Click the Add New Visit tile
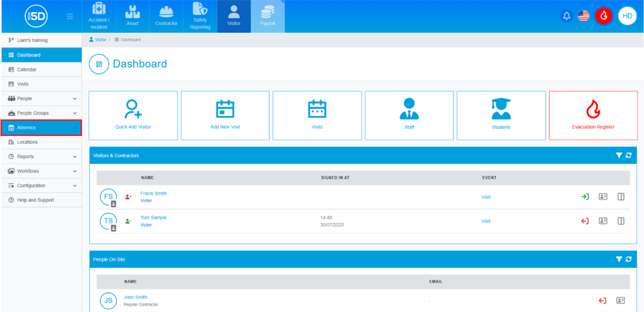The width and height of the screenshot is (644, 312). [x=225, y=115]
